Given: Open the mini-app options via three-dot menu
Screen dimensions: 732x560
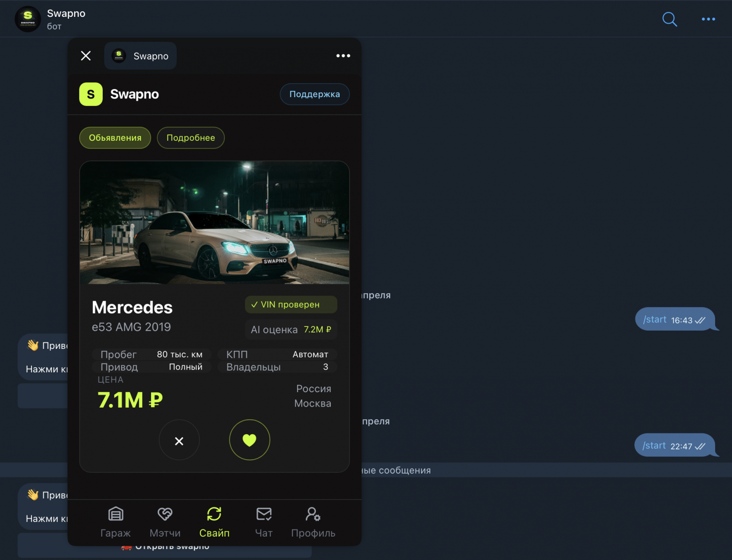Looking at the screenshot, I should (x=343, y=55).
